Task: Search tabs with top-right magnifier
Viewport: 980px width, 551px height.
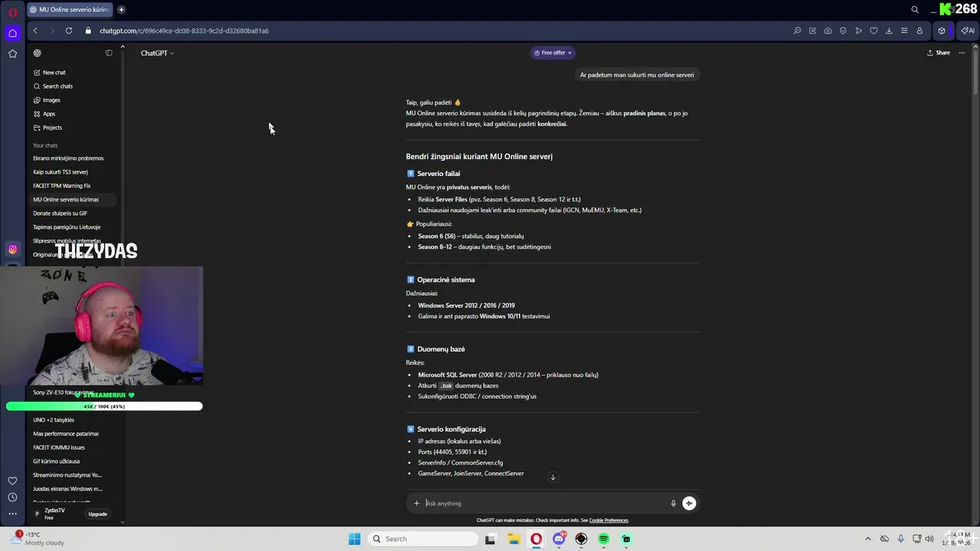Action: pos(915,10)
